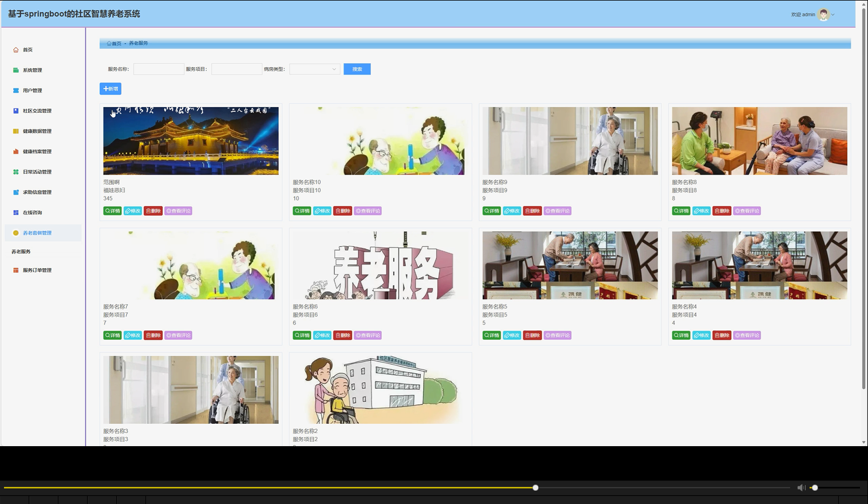
Task: Select 养老服务 submenu item
Action: [21, 251]
